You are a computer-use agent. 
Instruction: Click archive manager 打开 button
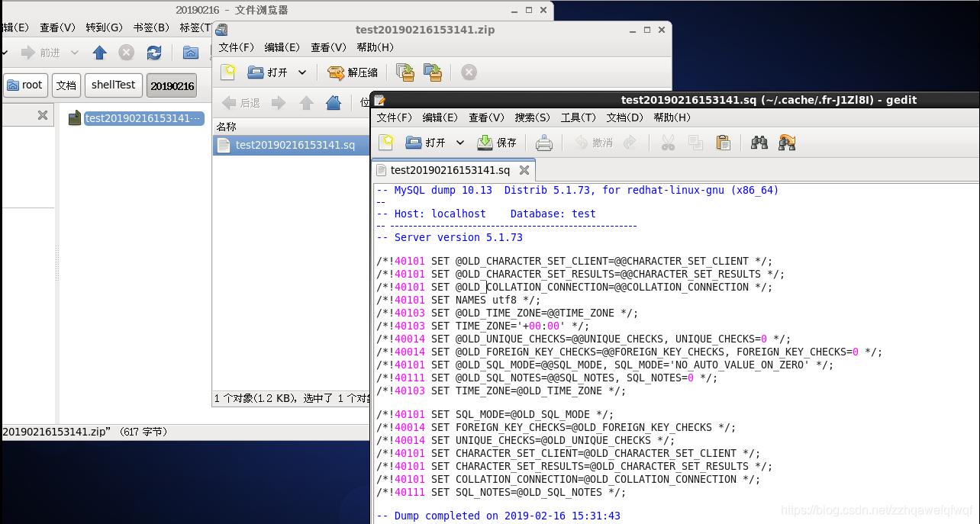click(x=268, y=72)
